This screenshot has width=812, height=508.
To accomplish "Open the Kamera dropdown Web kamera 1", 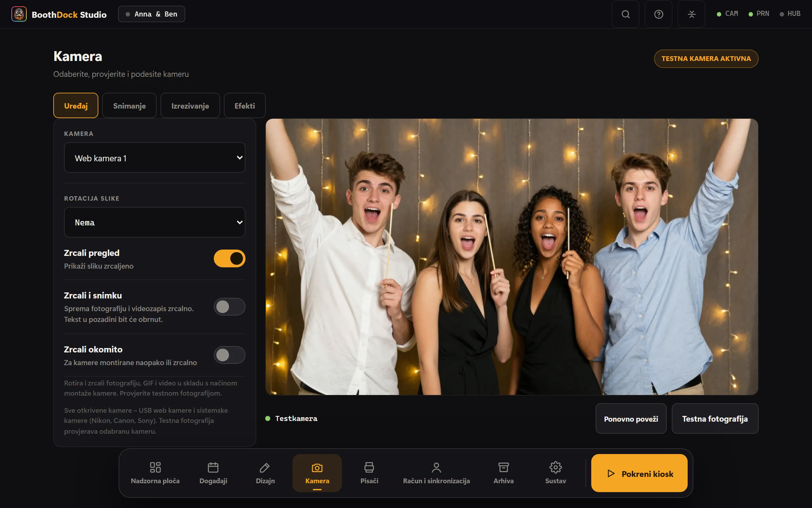I will [155, 157].
